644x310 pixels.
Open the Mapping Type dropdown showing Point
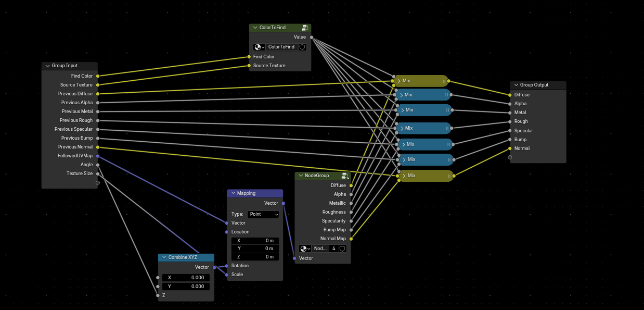coord(263,214)
